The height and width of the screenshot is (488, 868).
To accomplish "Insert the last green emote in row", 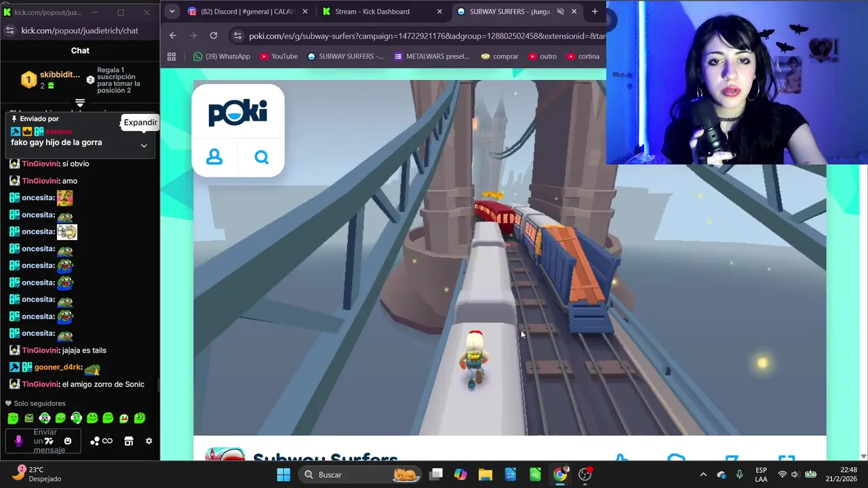I will point(140,418).
